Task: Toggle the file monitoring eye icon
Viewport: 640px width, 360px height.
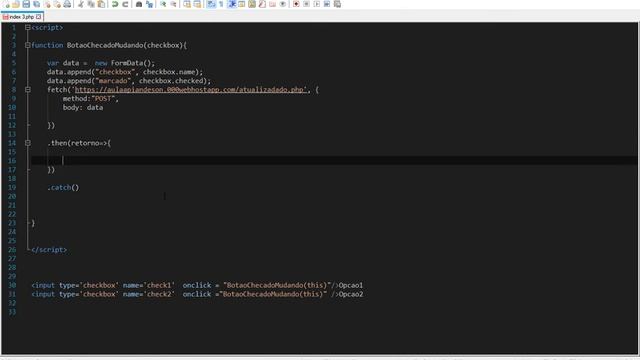Action: (x=282, y=4)
